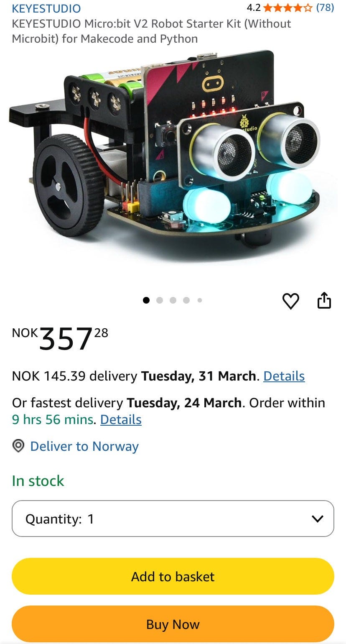The image size is (346, 644).
Task: Open the Quantity dropdown
Action: click(x=173, y=519)
